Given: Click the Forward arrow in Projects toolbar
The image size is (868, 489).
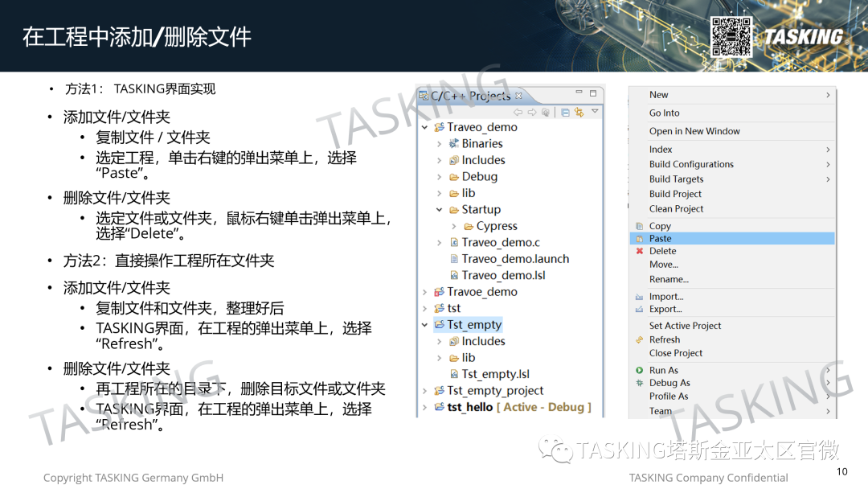Looking at the screenshot, I should click(x=532, y=113).
